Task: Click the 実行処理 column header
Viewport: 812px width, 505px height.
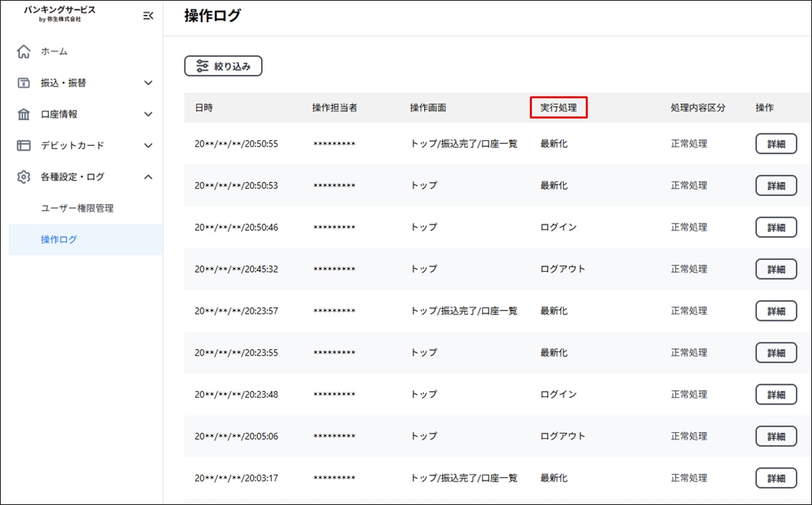Action: pyautogui.click(x=558, y=108)
